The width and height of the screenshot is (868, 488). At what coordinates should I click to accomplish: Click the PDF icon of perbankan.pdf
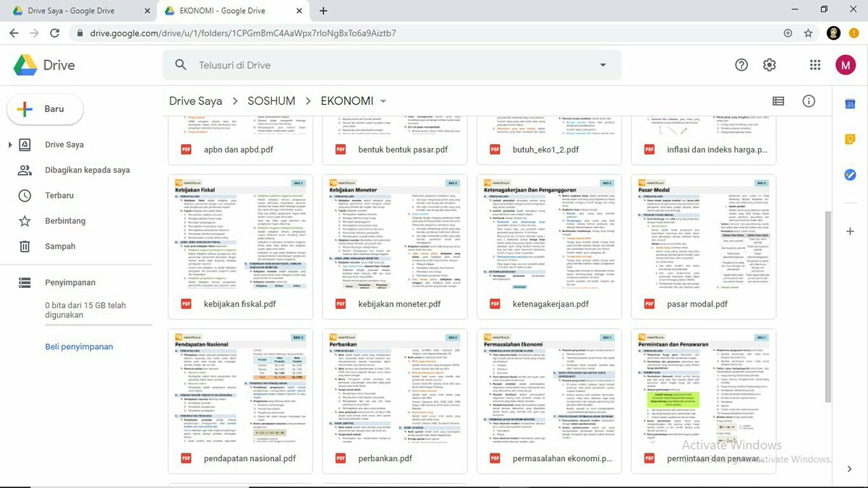(341, 458)
